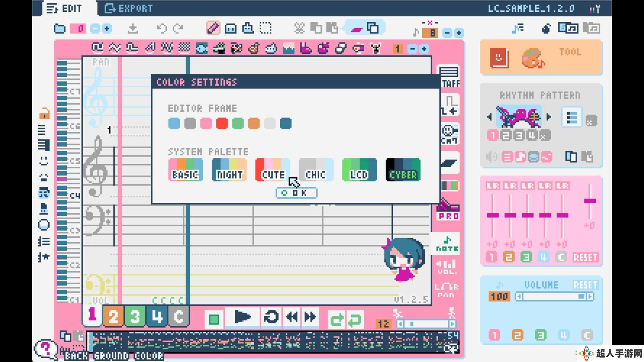Pick the noise waveform instrument icon
This screenshot has height=362, width=644.
pos(184,48)
